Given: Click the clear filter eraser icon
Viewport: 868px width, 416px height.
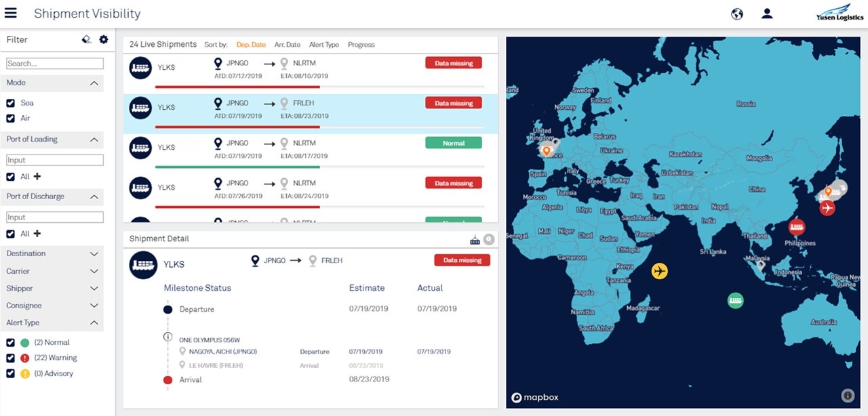Looking at the screenshot, I should click(x=86, y=39).
